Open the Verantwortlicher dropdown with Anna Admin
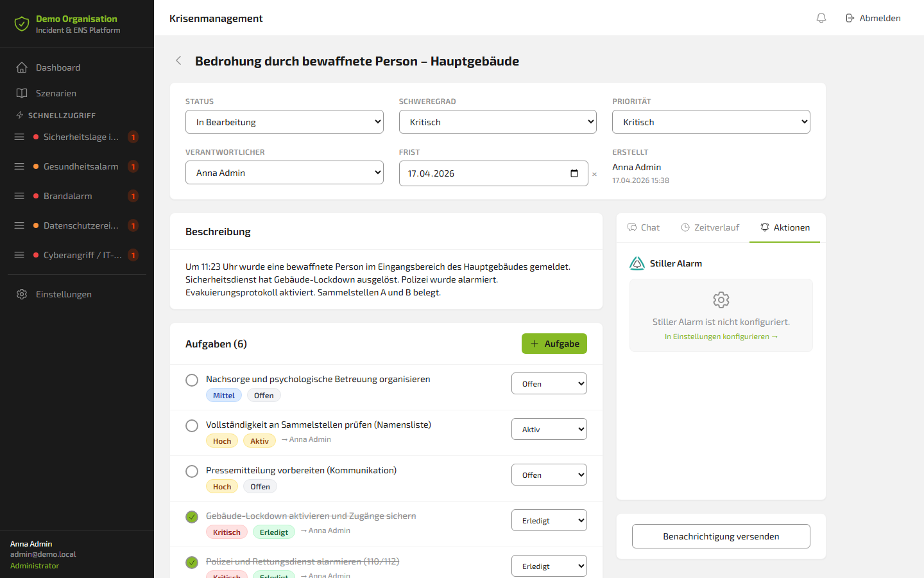Image resolution: width=924 pixels, height=578 pixels. (x=284, y=173)
